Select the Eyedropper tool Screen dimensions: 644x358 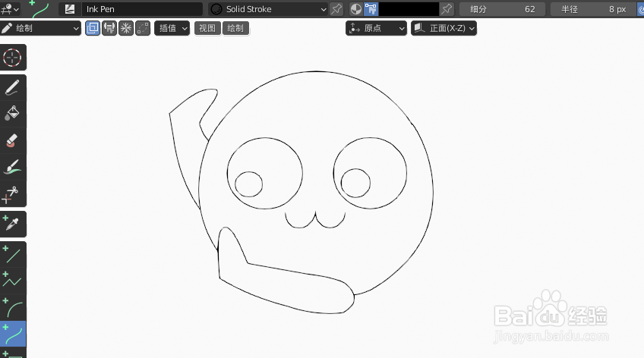click(12, 224)
